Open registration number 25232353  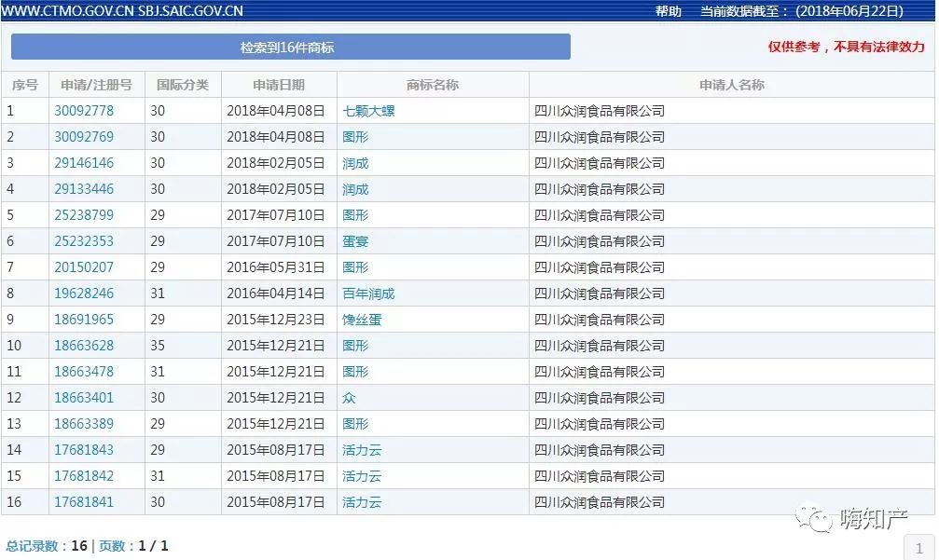pos(84,241)
